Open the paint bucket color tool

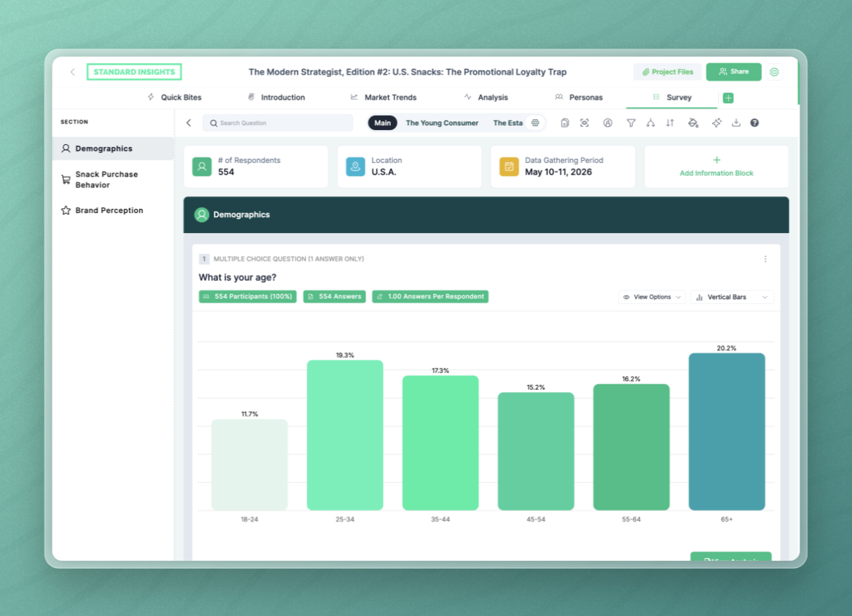[693, 123]
